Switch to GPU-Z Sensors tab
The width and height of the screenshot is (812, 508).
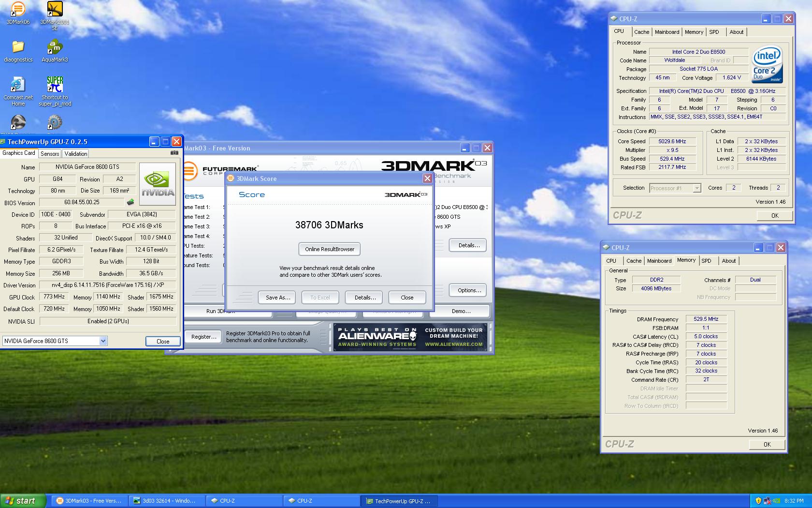pos(50,153)
